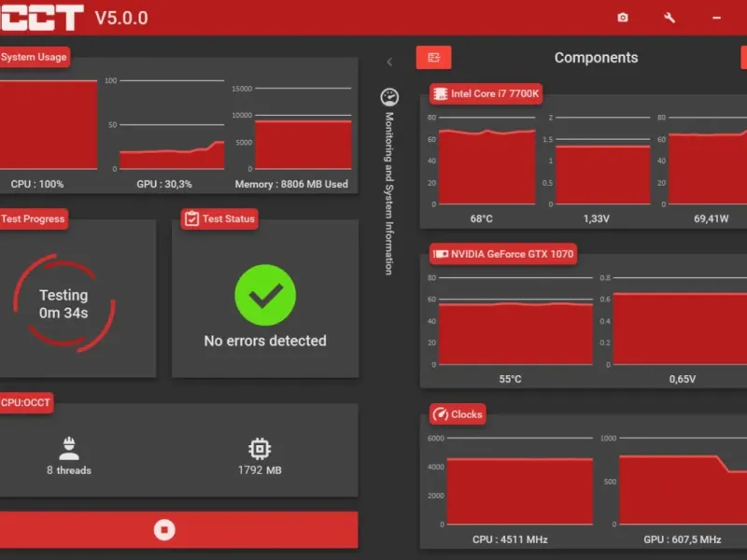Screen dimensions: 747x560
Task: Click the Clocks section header
Action: coord(458,414)
